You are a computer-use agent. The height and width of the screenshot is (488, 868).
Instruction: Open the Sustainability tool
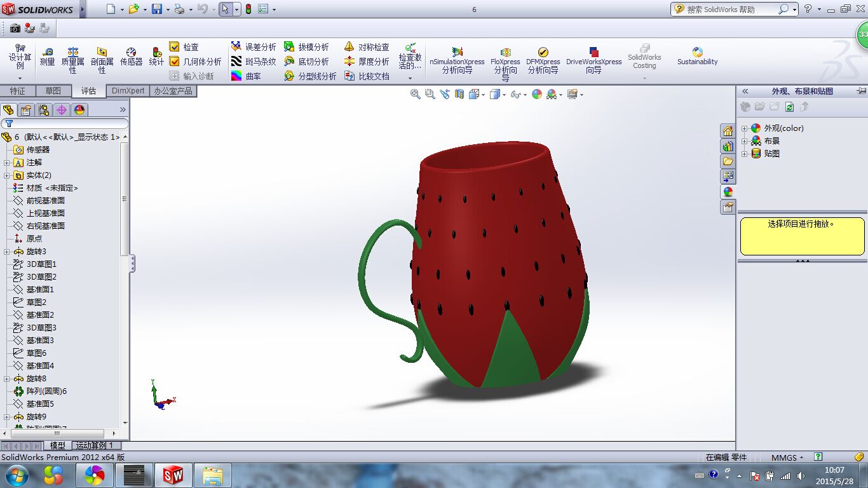[697, 56]
